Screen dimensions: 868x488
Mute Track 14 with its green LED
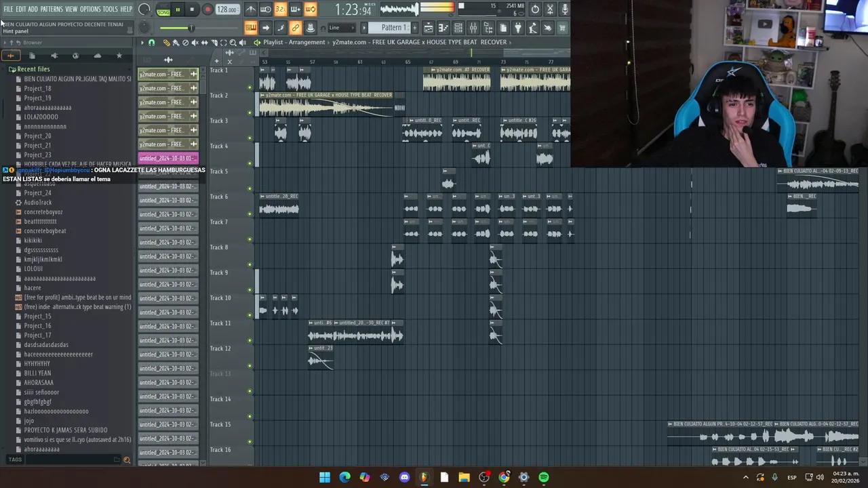point(250,416)
